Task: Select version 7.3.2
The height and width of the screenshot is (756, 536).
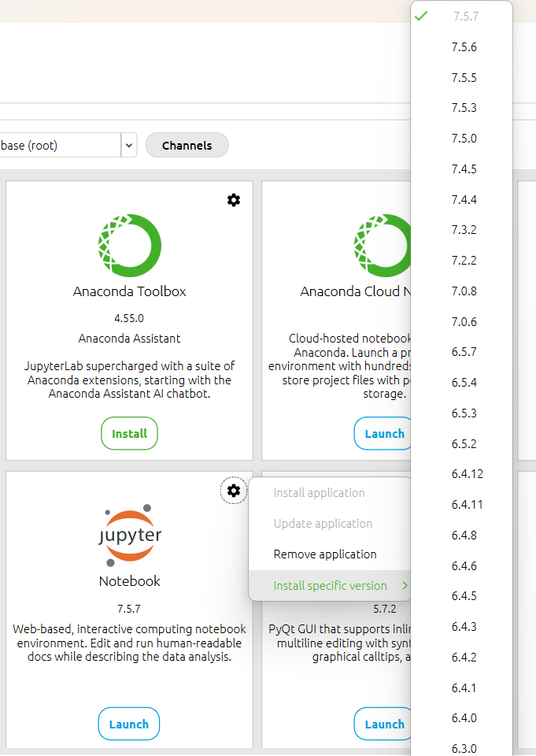Action: 461,229
